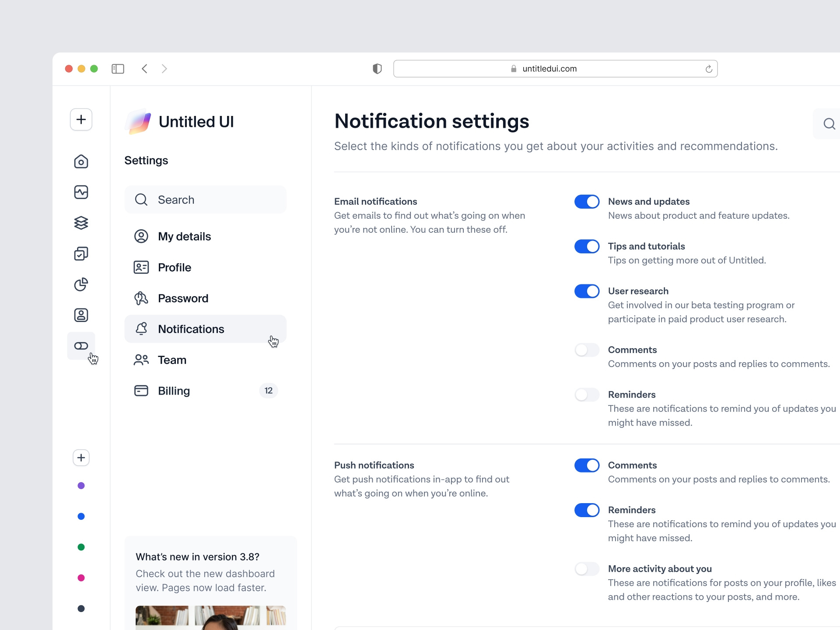Open the user profile icon in sidebar

click(x=81, y=315)
